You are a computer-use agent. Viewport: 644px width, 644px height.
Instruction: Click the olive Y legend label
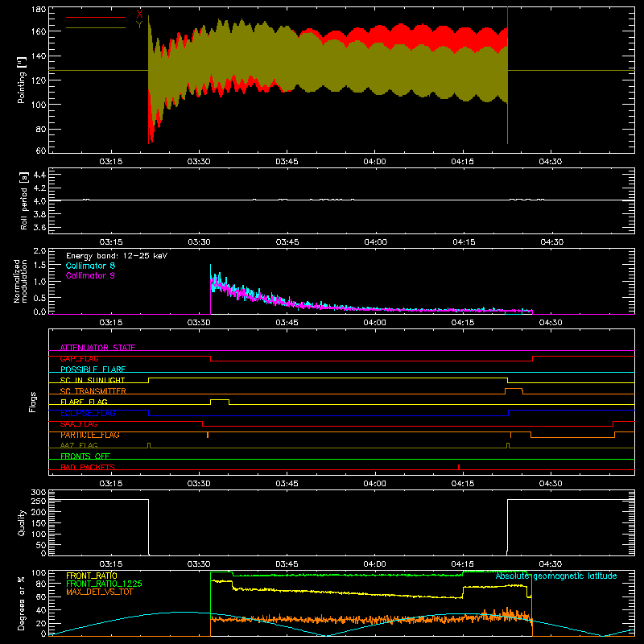tap(139, 25)
